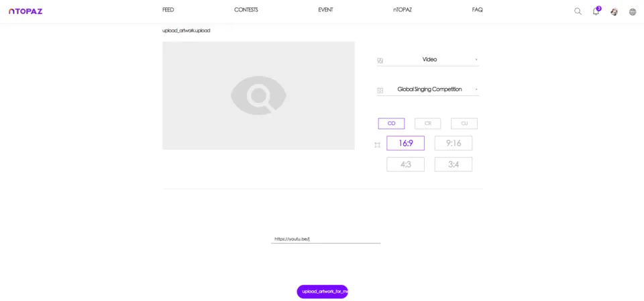
Task: Open the FAQ page
Action: 477,10
